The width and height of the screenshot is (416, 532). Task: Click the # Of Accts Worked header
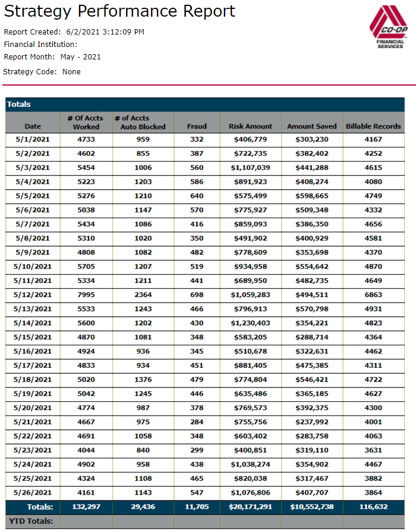coord(86,122)
